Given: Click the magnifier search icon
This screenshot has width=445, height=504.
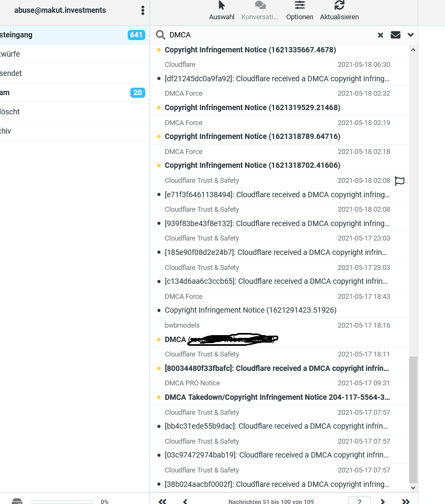Looking at the screenshot, I should pos(160,35).
